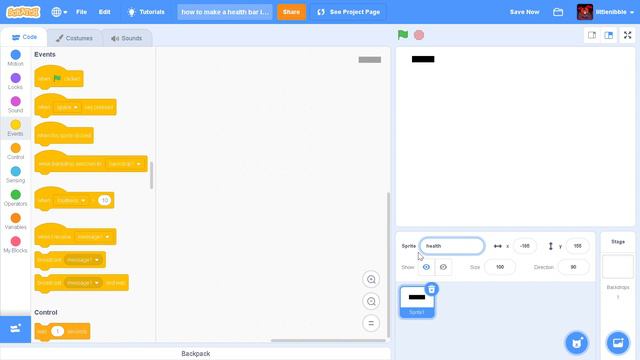Click Save Now

pyautogui.click(x=524, y=12)
